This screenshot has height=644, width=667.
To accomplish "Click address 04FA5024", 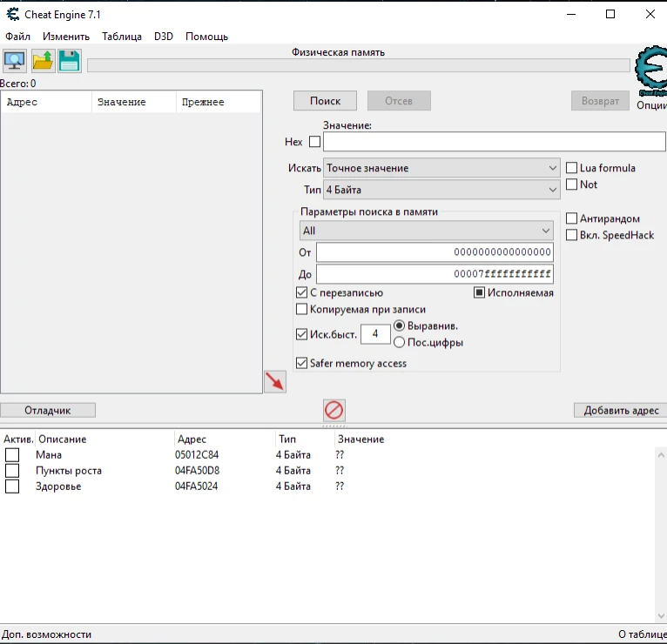I will pos(196,486).
